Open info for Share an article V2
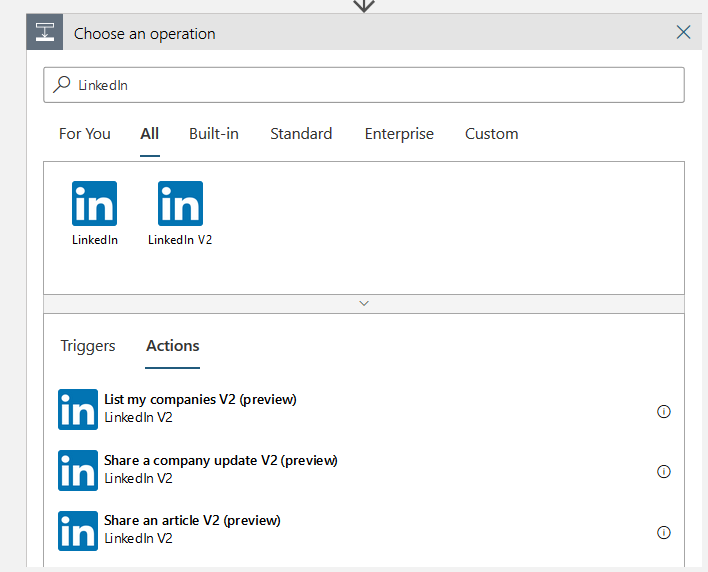 (x=663, y=532)
